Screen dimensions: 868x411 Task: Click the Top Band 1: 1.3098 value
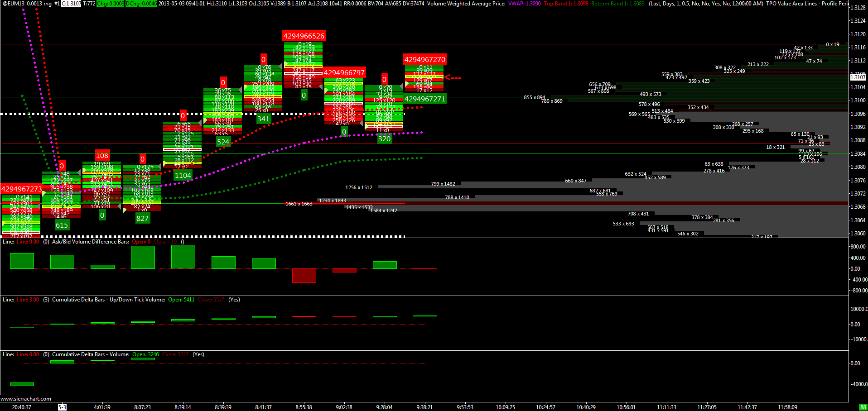pyautogui.click(x=566, y=4)
